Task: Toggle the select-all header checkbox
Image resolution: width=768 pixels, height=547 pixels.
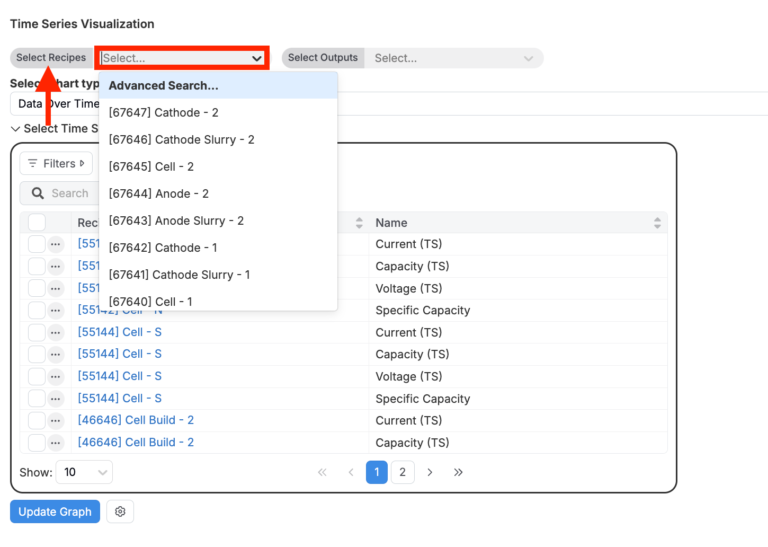Action: click(x=37, y=222)
